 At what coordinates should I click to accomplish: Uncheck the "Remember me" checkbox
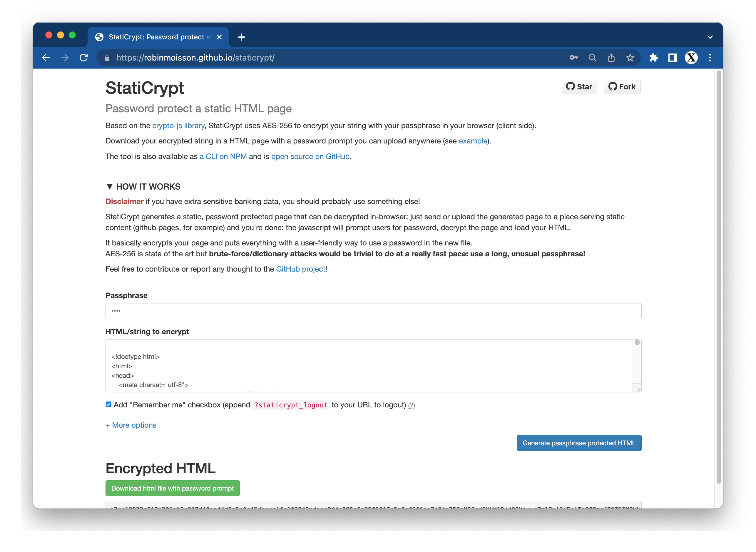tap(108, 404)
